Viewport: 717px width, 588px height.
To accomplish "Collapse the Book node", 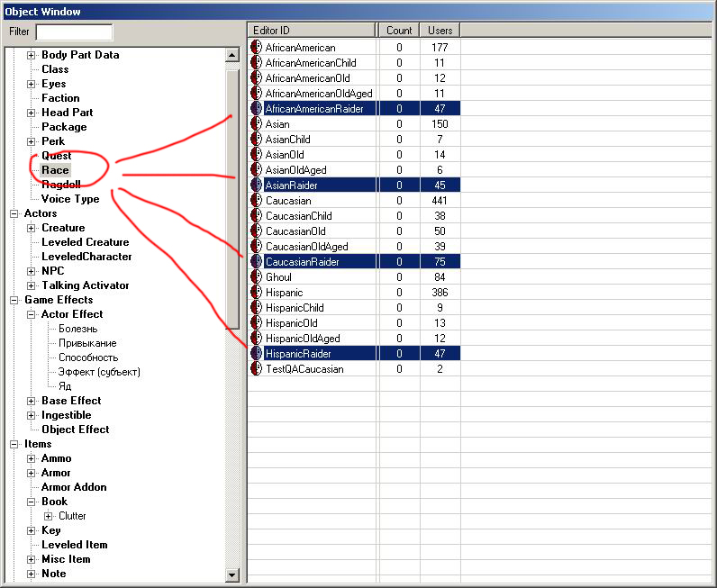I will click(x=32, y=502).
